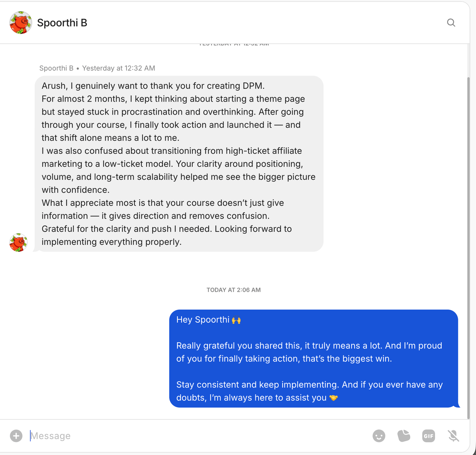
Task: Click the small avatar beside received message
Action: tap(18, 243)
